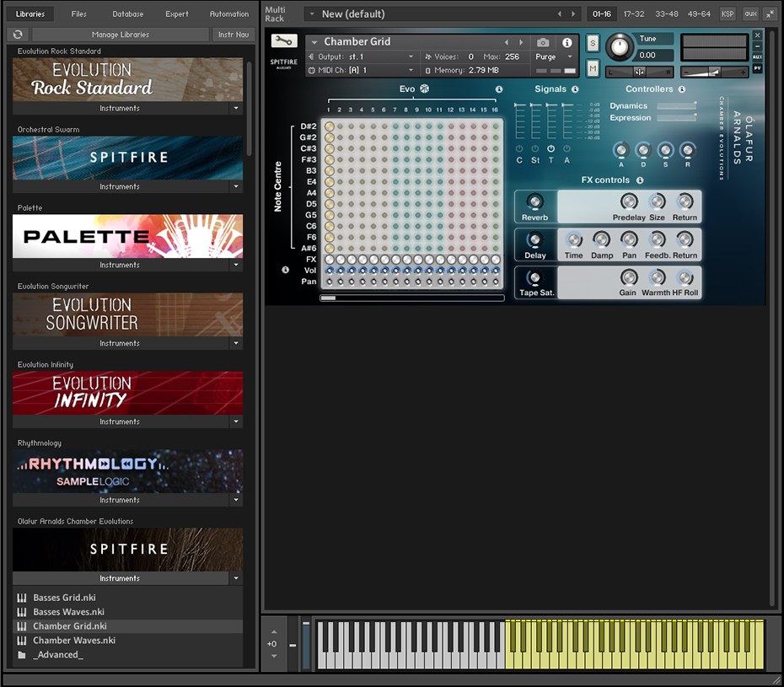
Task: Switch to the Automation tab
Action: click(229, 14)
